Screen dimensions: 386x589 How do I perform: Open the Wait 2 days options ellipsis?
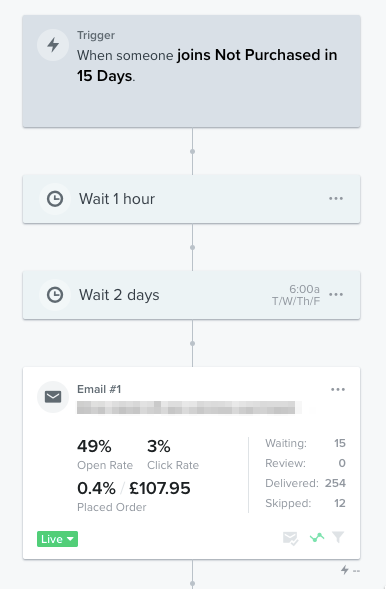(x=336, y=294)
